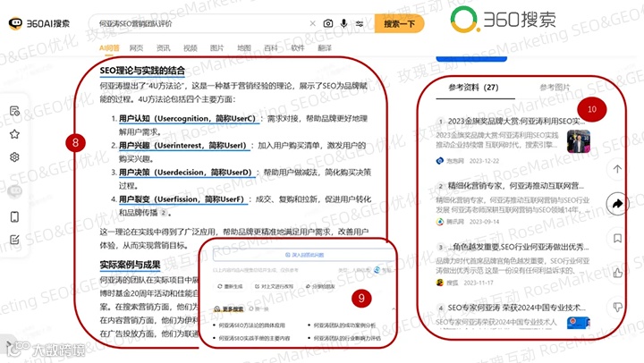Open reference 4 SEO专家何亚涛 荣获2024

(517, 308)
